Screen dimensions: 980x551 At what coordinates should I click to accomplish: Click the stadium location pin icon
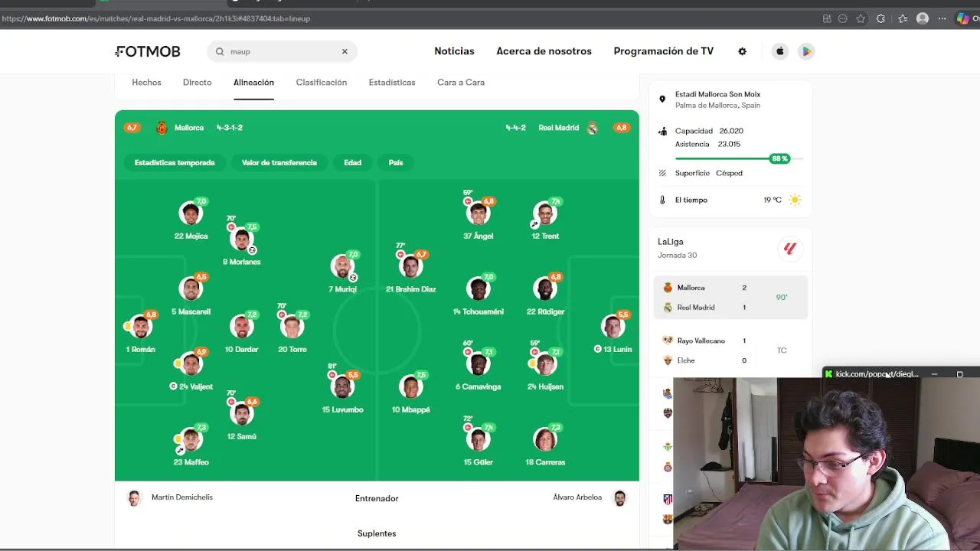pos(662,99)
